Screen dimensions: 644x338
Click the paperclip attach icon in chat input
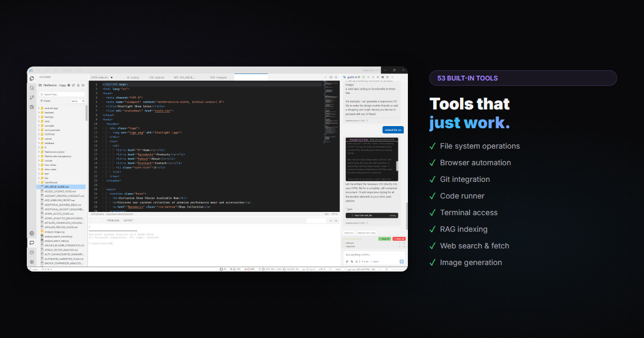click(x=347, y=261)
